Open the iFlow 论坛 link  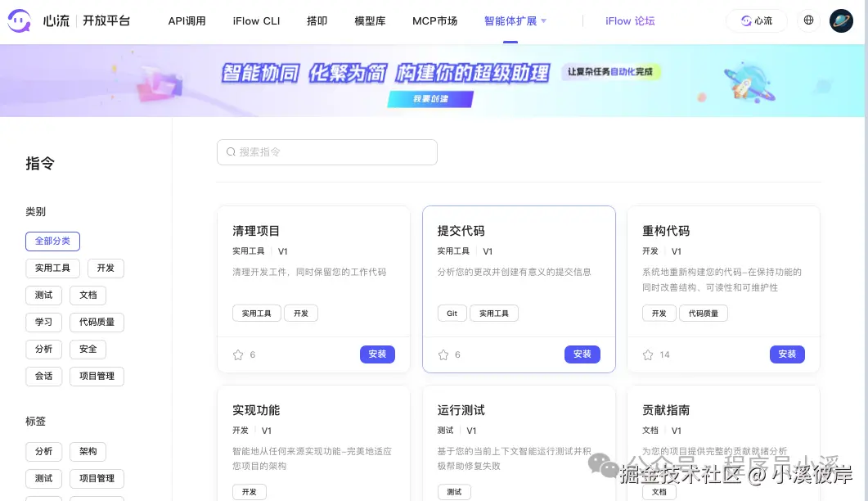click(630, 20)
